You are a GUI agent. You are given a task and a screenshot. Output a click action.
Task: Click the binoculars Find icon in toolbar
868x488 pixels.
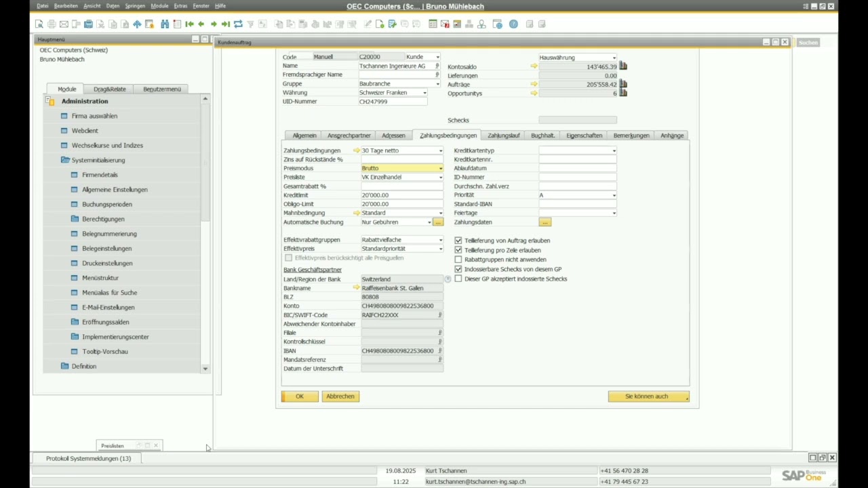tap(165, 24)
